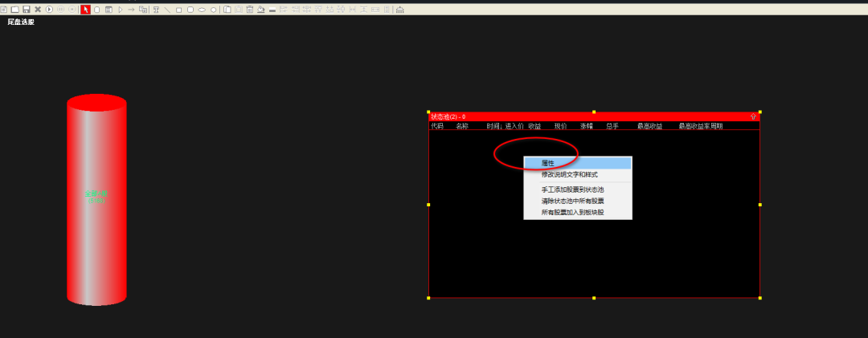Click the trash bin toolbar icon

point(250,10)
